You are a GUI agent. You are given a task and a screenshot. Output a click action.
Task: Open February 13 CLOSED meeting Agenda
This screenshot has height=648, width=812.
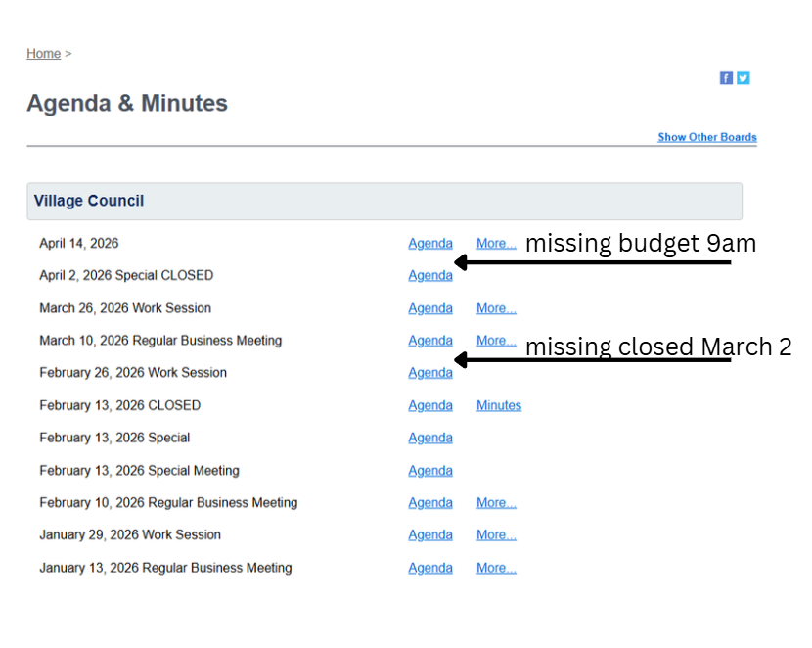click(x=430, y=405)
